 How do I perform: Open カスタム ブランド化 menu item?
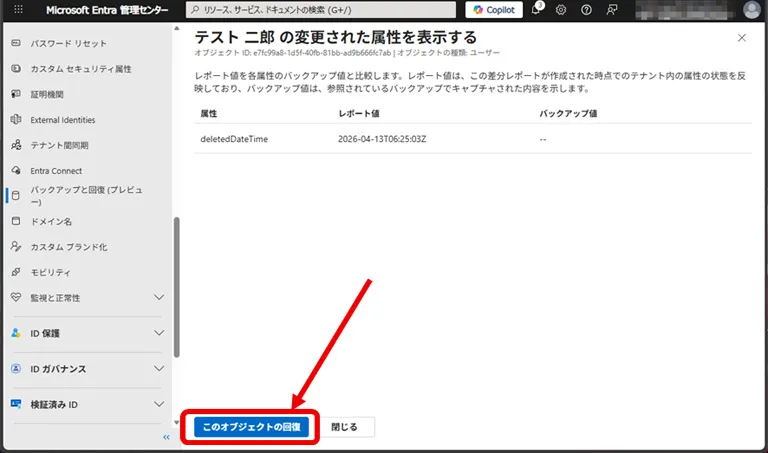[69, 247]
